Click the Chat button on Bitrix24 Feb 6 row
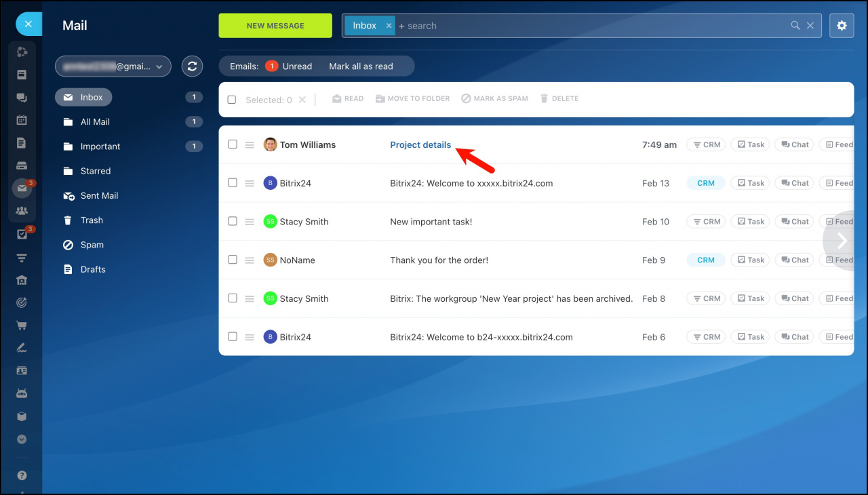This screenshot has height=495, width=868. 795,337
